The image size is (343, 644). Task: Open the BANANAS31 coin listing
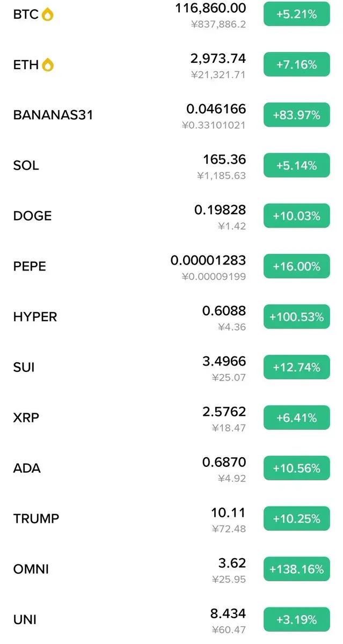coord(171,115)
